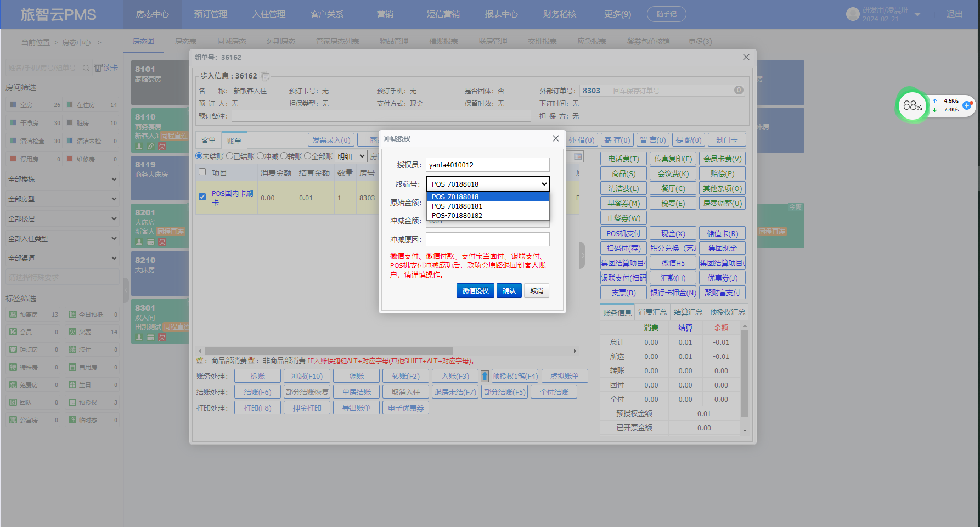Select the 冲减 radio button

[x=261, y=156]
